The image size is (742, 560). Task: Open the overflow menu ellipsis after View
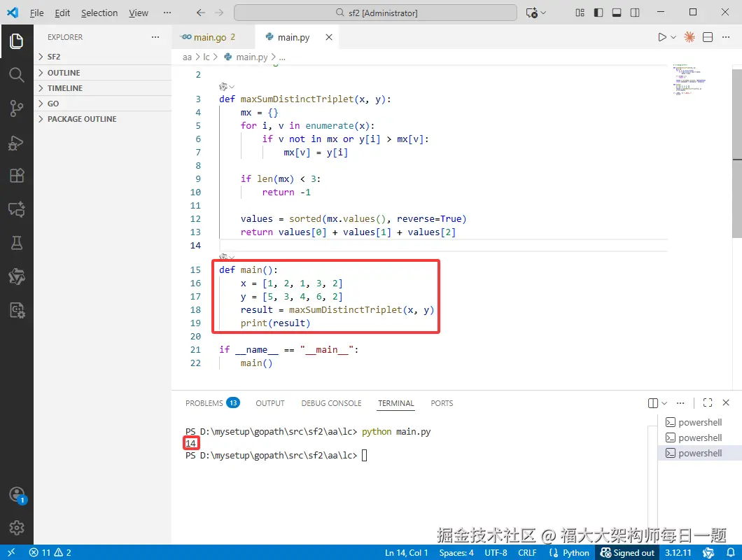point(167,13)
